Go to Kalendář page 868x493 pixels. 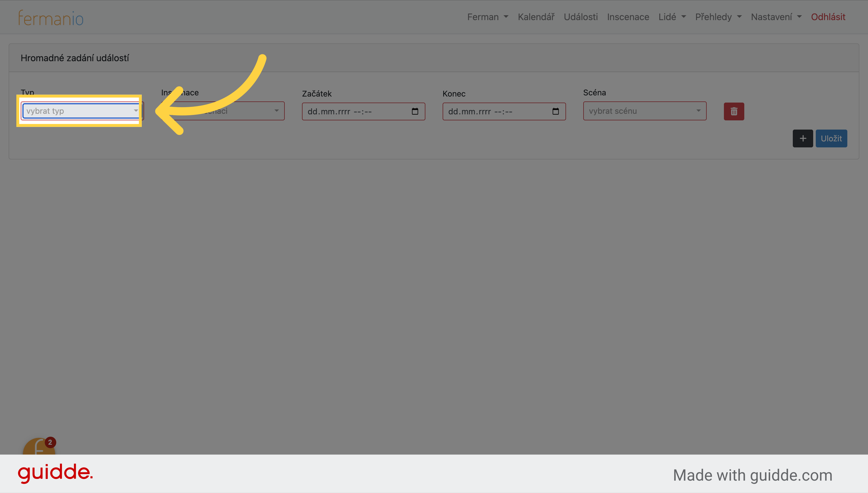tap(536, 17)
